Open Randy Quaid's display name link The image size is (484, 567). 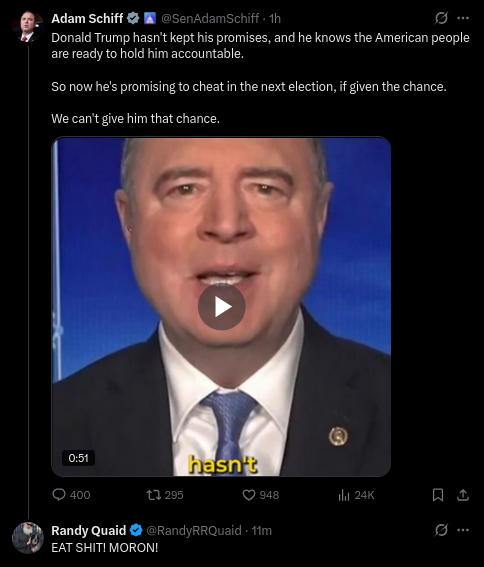tap(89, 530)
